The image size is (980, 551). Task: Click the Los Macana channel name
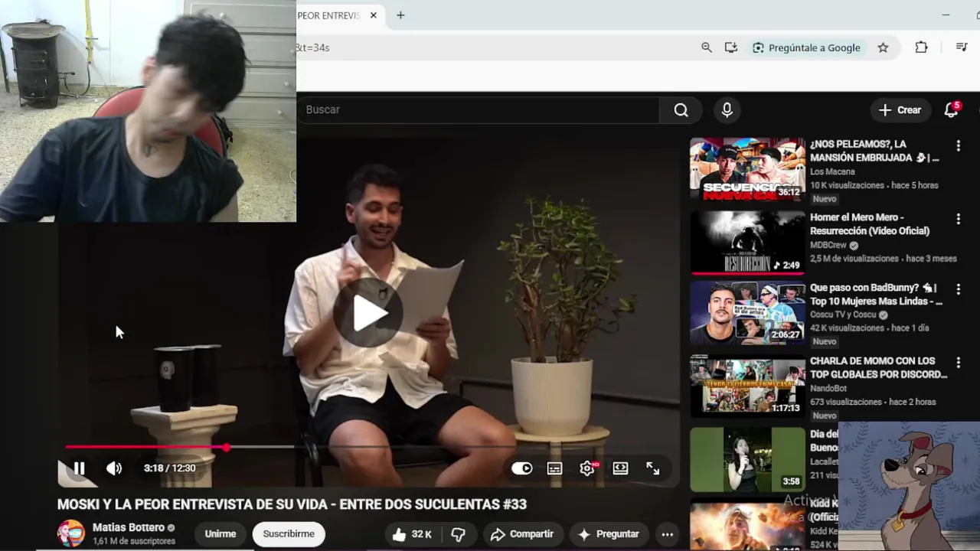[x=832, y=171]
